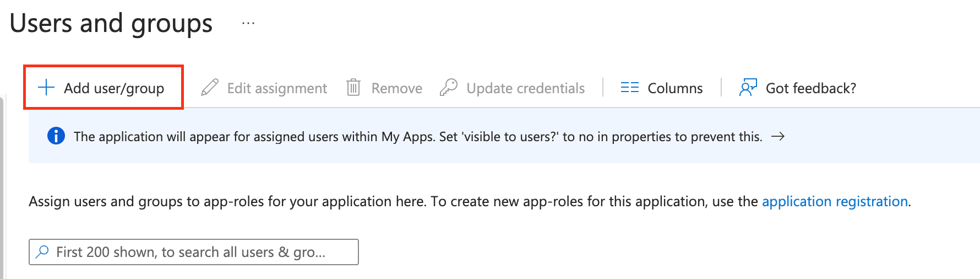Click the pencil icon for Edit assignment

click(x=210, y=88)
